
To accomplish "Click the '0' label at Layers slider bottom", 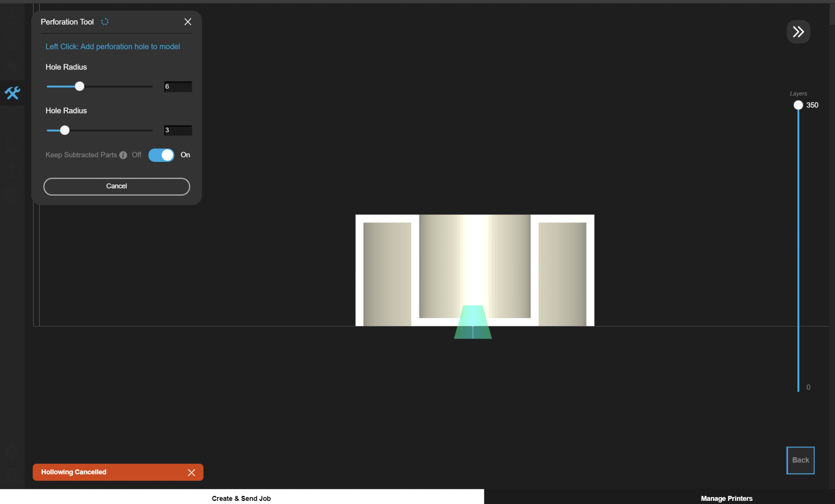I will [808, 387].
